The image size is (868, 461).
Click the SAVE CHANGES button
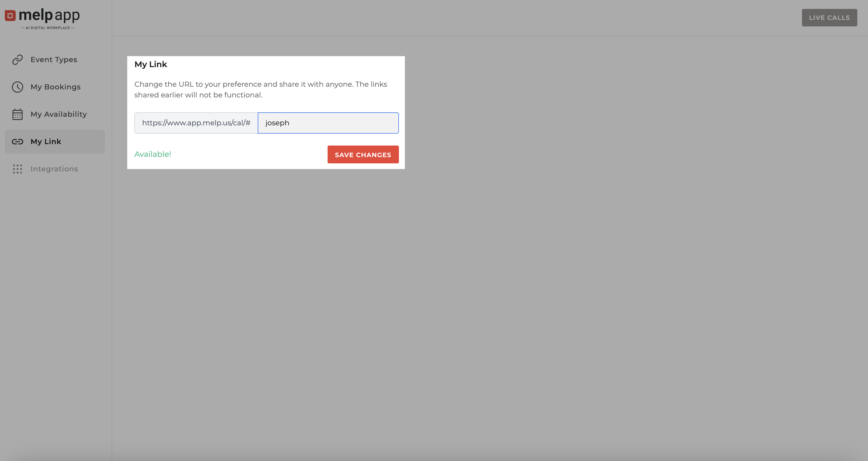363,154
